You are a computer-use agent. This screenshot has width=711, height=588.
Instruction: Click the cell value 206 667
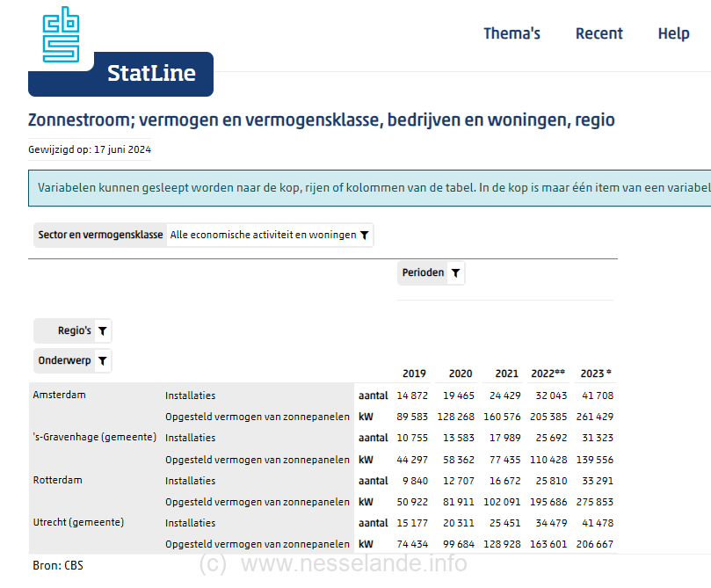pyautogui.click(x=595, y=544)
